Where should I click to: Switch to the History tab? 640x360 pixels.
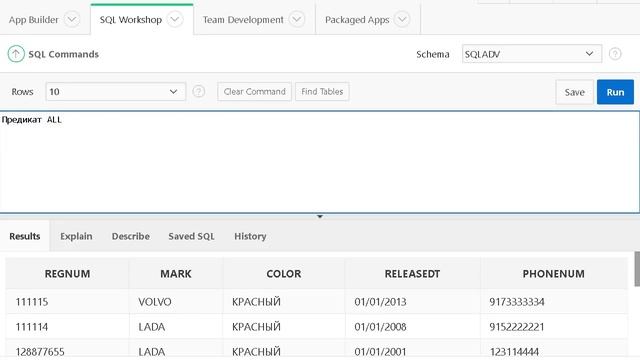(x=250, y=236)
